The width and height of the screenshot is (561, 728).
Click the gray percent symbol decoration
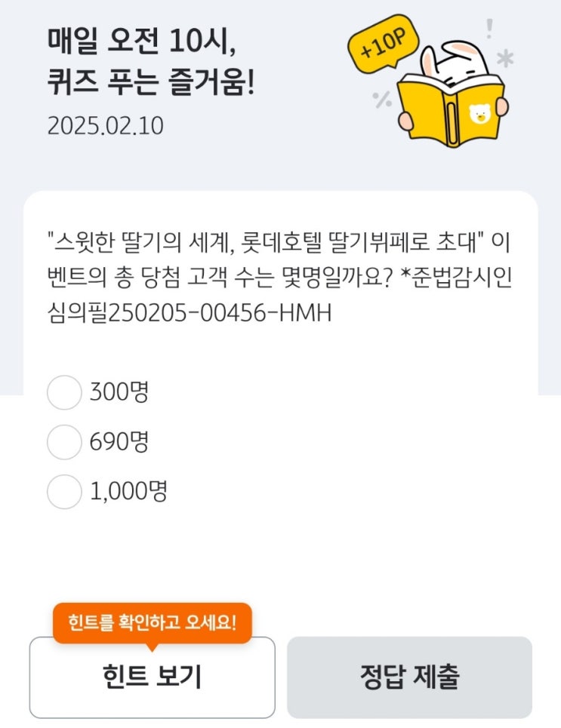pos(382,99)
